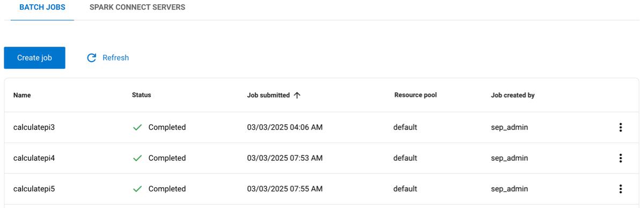Switch to the Spark Connect Servers tab
The height and width of the screenshot is (208, 644).
tap(137, 8)
